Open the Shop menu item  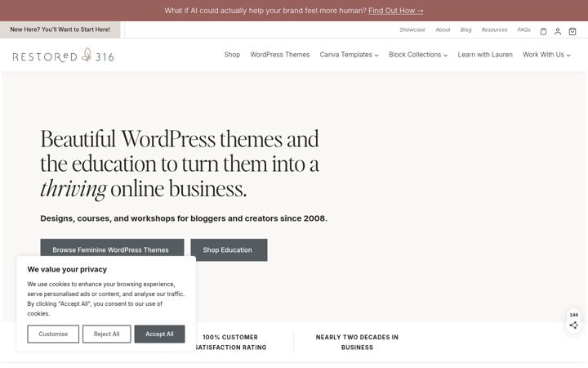click(232, 55)
